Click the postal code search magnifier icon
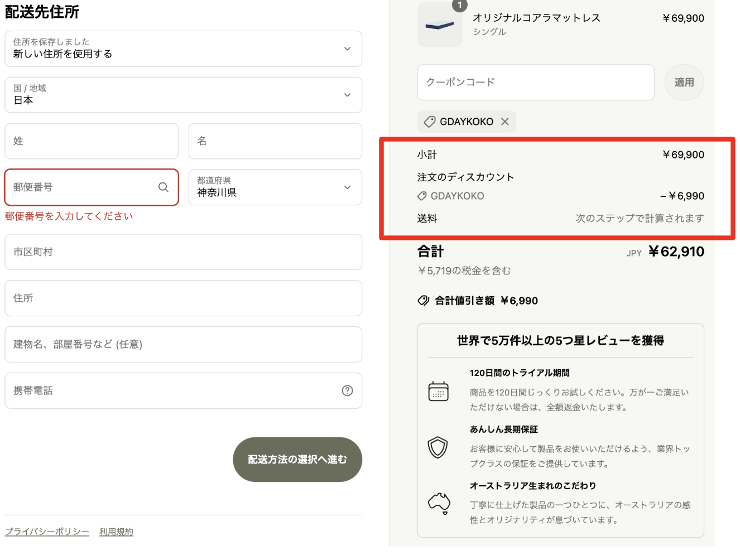 [x=163, y=187]
